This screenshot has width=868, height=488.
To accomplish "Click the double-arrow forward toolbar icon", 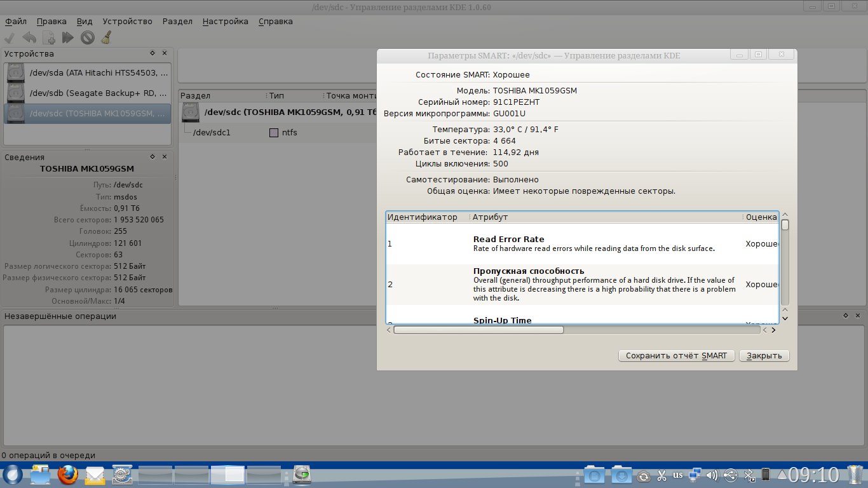I will (68, 37).
